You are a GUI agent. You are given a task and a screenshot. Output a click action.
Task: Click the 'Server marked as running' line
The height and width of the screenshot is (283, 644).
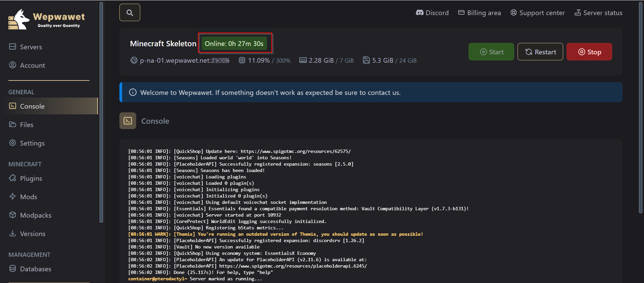[195, 279]
